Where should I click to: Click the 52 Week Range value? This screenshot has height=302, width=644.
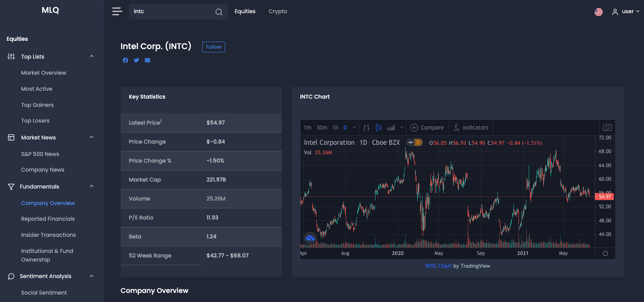(228, 255)
